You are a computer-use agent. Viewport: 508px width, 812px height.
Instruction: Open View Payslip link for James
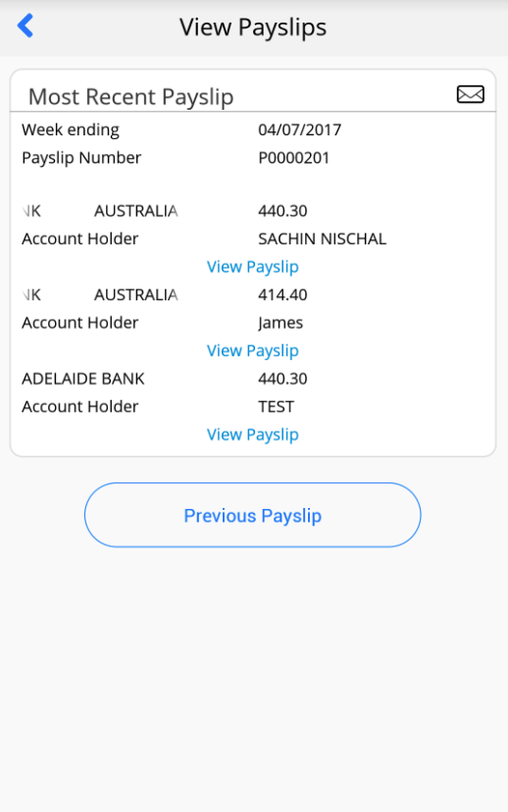pyautogui.click(x=253, y=350)
